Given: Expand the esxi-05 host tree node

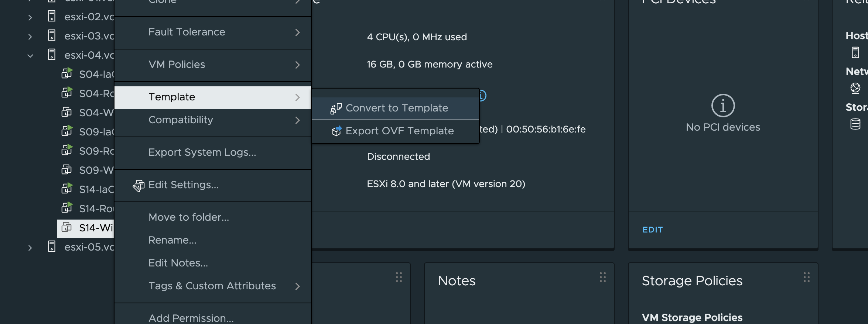Looking at the screenshot, I should 30,248.
